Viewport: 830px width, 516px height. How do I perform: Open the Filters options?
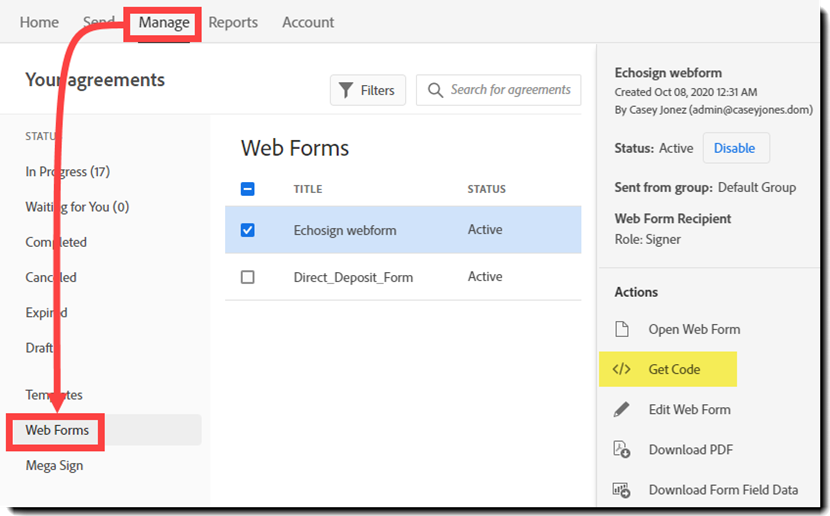point(368,90)
